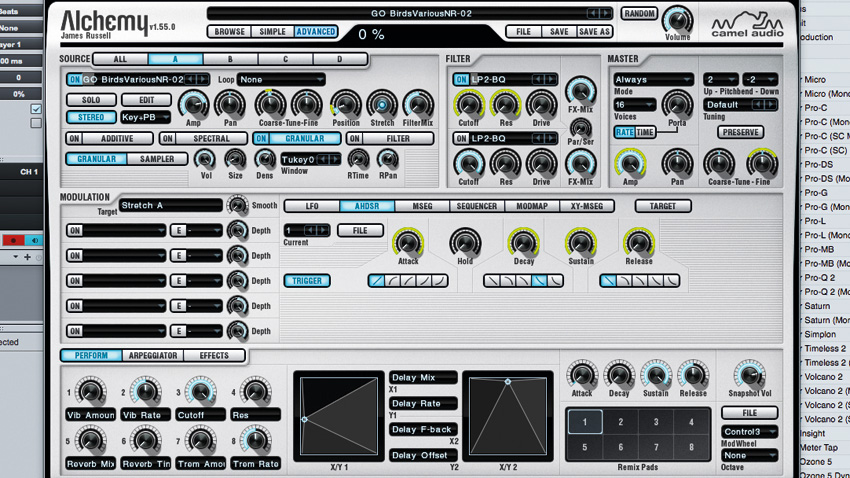Select the LFO modulation tab
This screenshot has width=850, height=478.
(312, 206)
